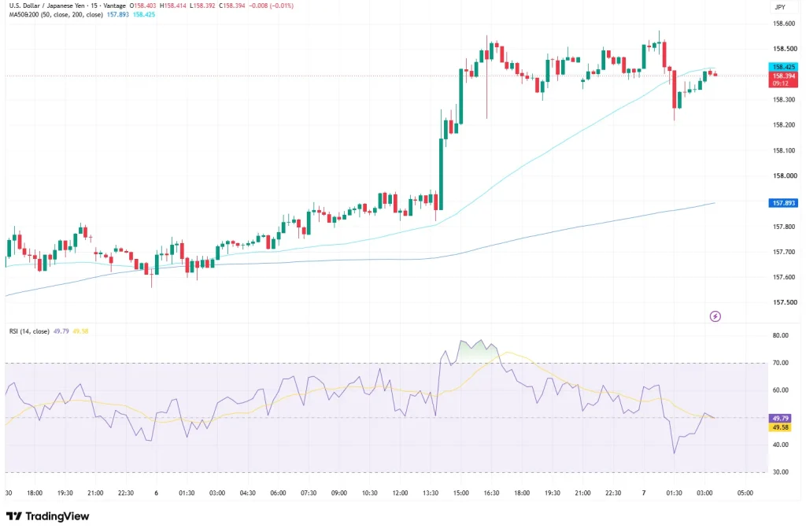The height and width of the screenshot is (532, 806).
Task: Click the 01:30 time label after day 7
Action: pos(674,493)
